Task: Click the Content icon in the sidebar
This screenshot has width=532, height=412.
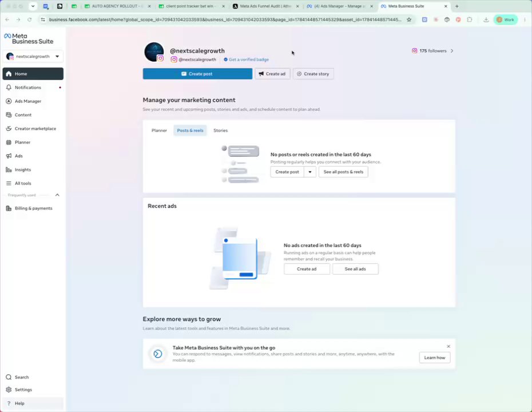Action: [x=9, y=114]
